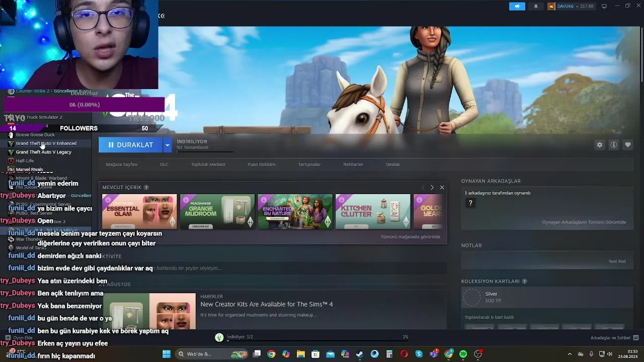Viewport: 644px width, 362px height.
Task: Click unknown friend question mark avatar
Action: [x=470, y=203]
